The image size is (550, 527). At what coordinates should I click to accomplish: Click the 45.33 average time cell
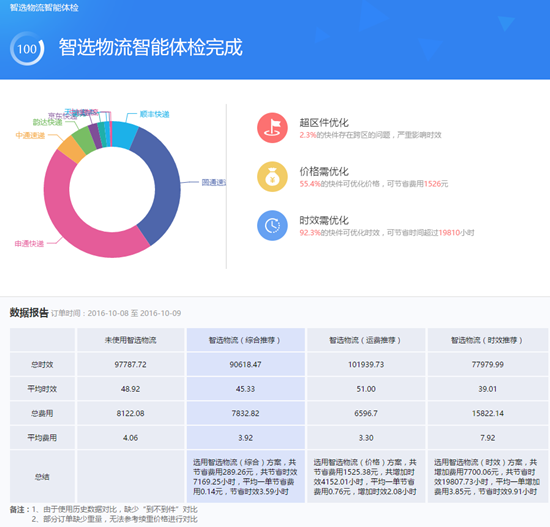(x=246, y=389)
